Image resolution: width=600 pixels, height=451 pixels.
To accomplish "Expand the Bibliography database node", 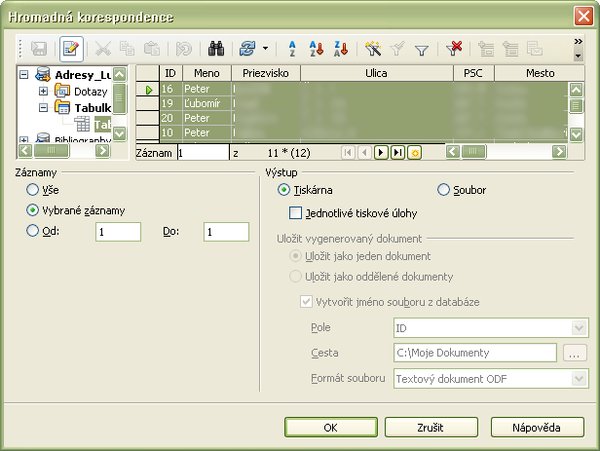I will [24, 140].
